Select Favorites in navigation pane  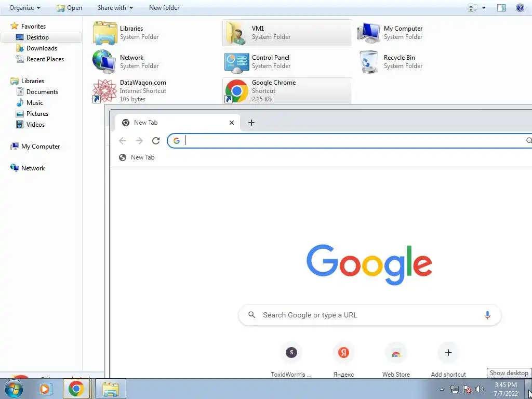33,26
